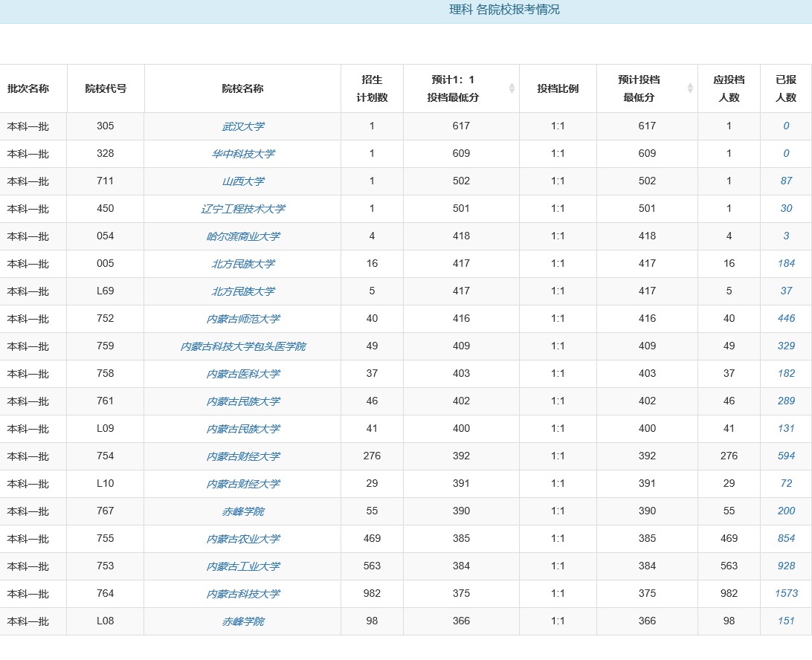Open the 华中科技大学 link

click(x=242, y=154)
